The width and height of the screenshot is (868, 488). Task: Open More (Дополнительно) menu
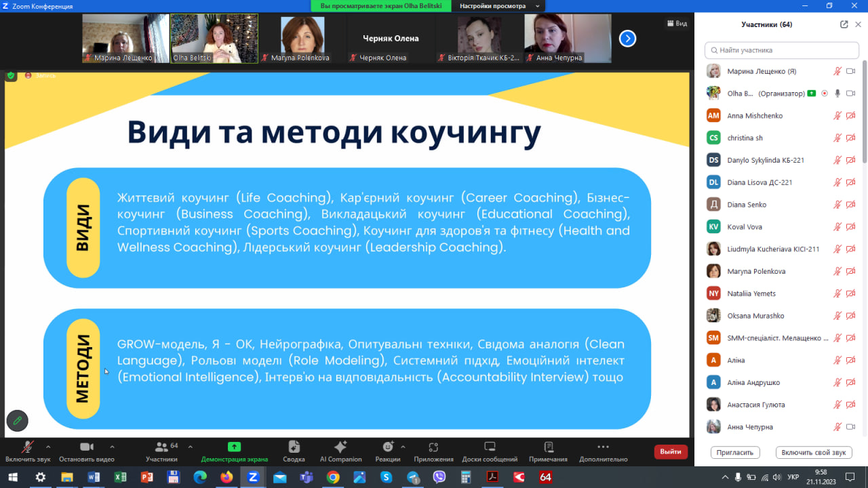tap(603, 451)
